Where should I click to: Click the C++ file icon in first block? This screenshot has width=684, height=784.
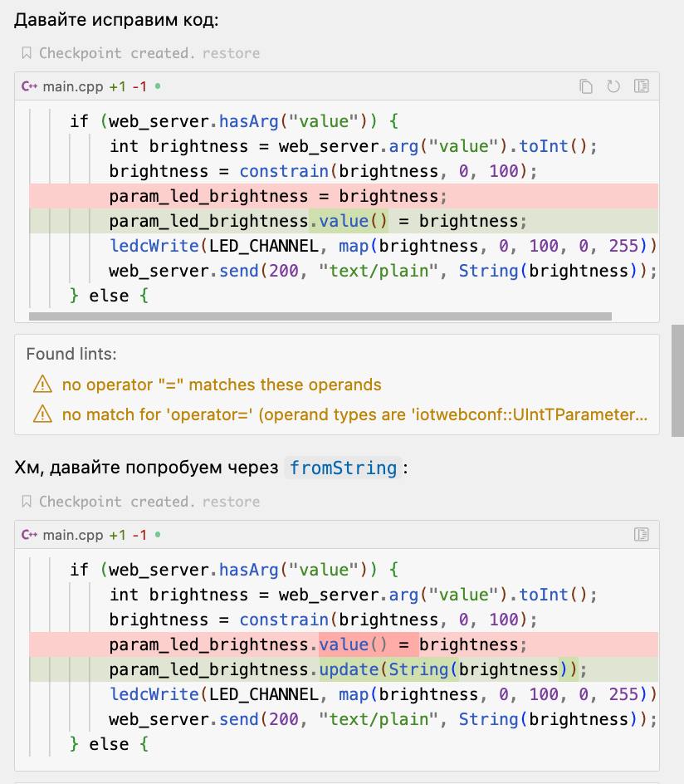(x=30, y=86)
